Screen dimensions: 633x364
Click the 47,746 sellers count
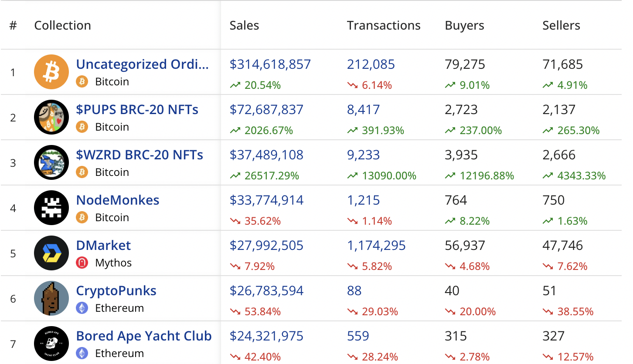[562, 246]
